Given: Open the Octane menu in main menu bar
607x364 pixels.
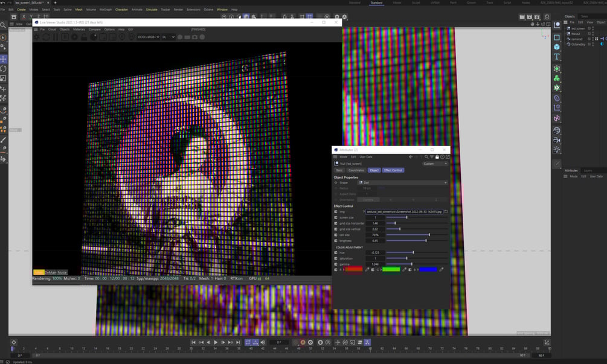Looking at the screenshot, I should pyautogui.click(x=208, y=9).
